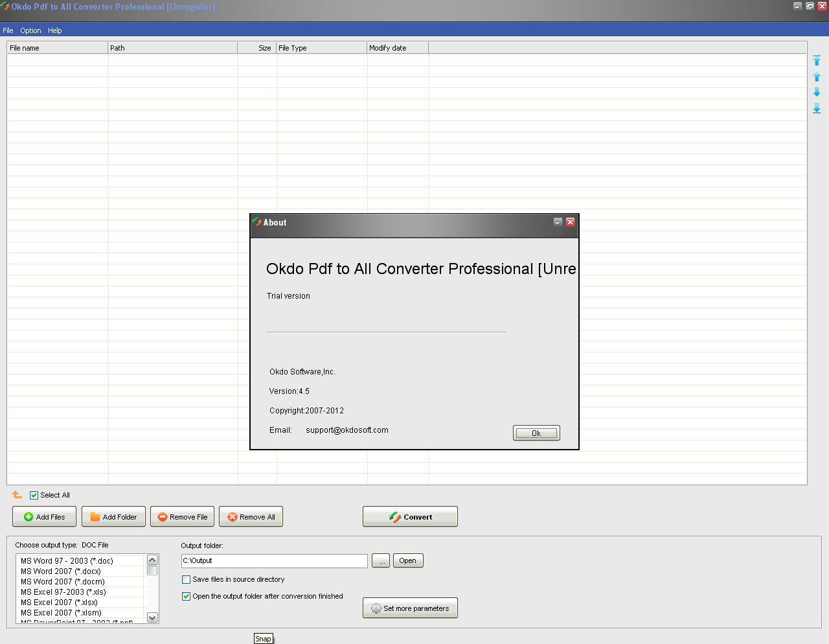Sort by Size column header
This screenshot has height=644, width=829.
coord(257,48)
